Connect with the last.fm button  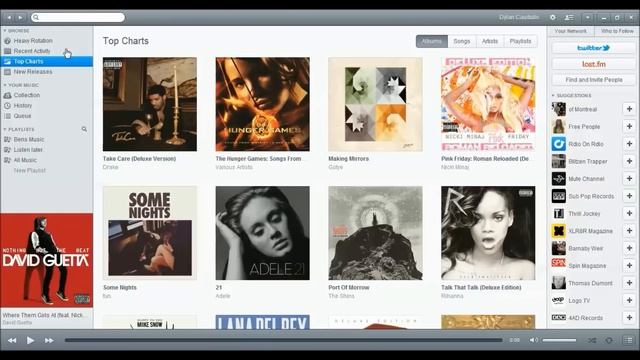(593, 64)
